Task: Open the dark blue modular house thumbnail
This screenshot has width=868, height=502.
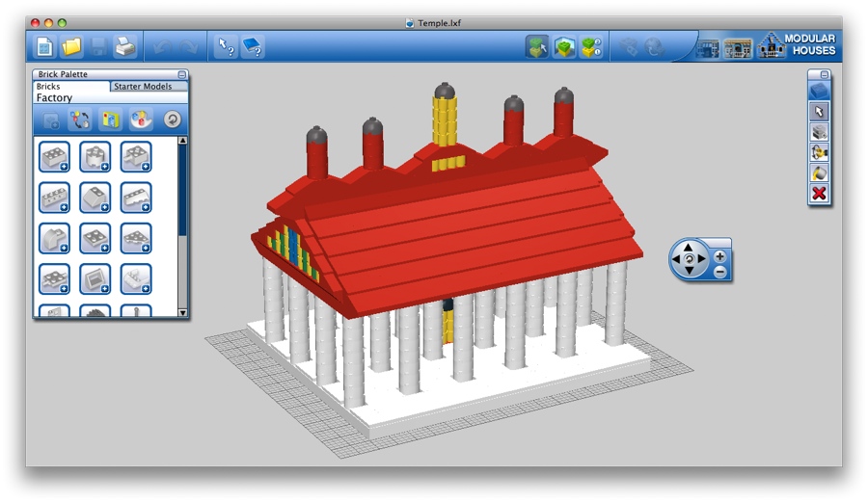Action: point(707,48)
